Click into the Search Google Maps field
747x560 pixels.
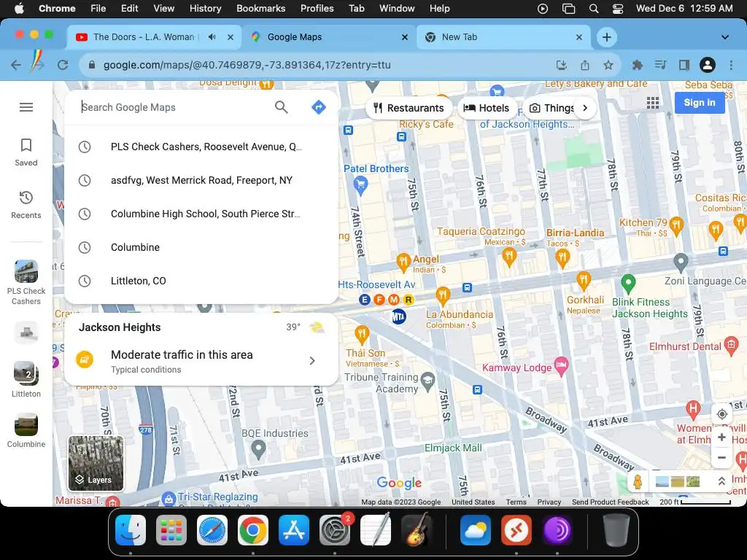tap(174, 107)
